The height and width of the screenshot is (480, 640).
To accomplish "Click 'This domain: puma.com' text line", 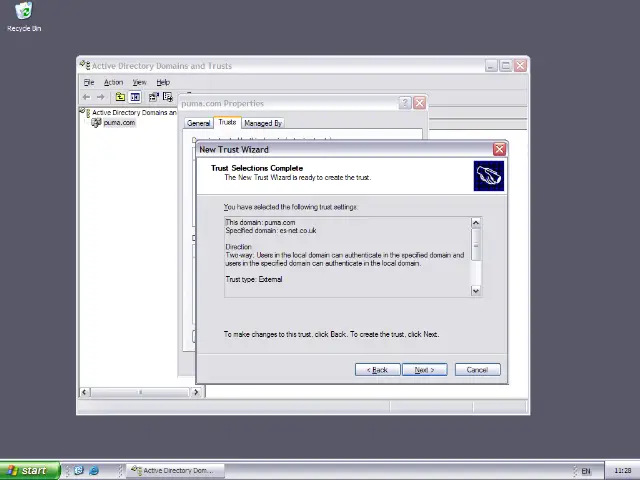I will pyautogui.click(x=260, y=222).
